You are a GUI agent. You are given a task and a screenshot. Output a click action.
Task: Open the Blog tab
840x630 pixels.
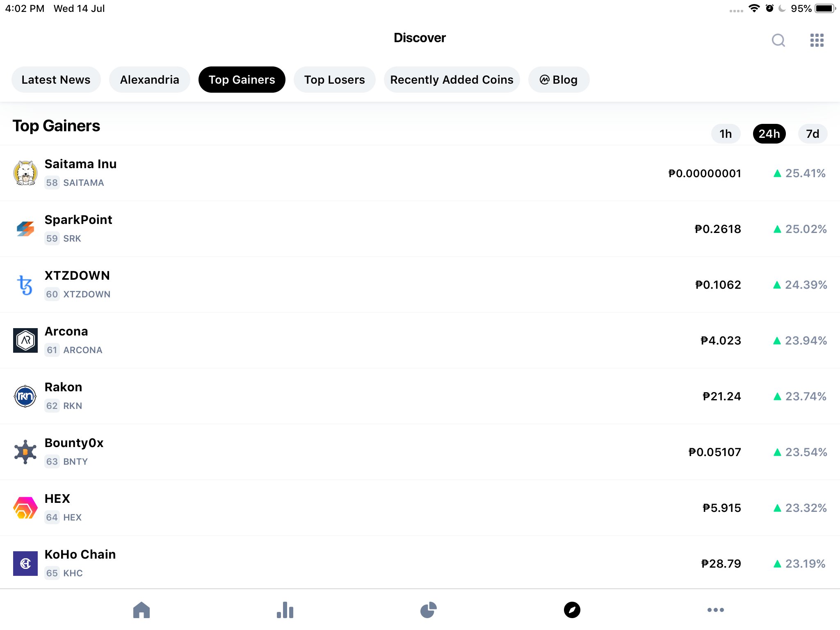tap(559, 80)
